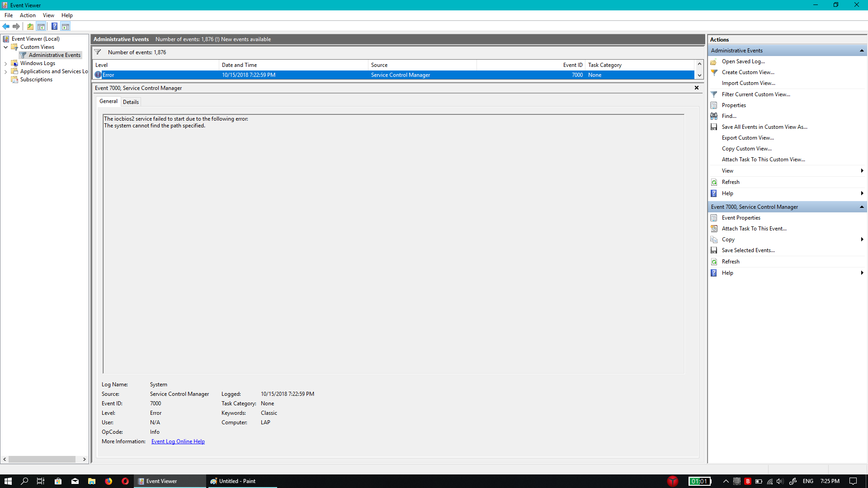Click Copy Custom View action
The height and width of the screenshot is (488, 868).
pyautogui.click(x=747, y=149)
